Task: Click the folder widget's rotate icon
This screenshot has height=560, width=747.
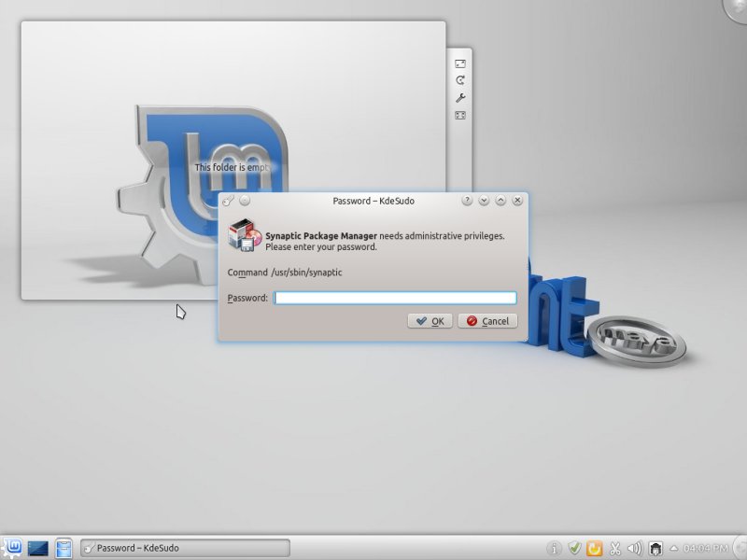Action: pyautogui.click(x=460, y=80)
